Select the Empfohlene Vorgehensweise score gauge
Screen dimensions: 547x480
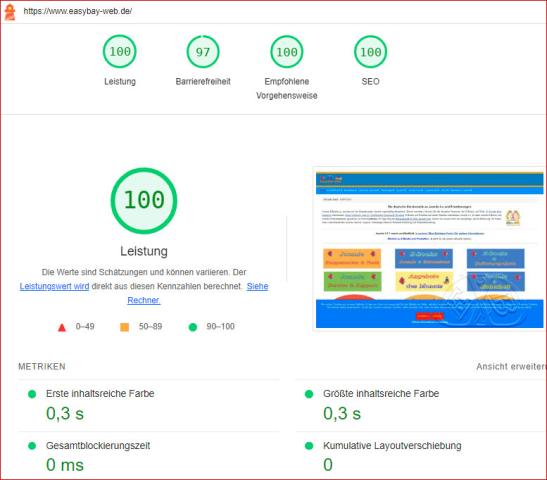point(287,52)
